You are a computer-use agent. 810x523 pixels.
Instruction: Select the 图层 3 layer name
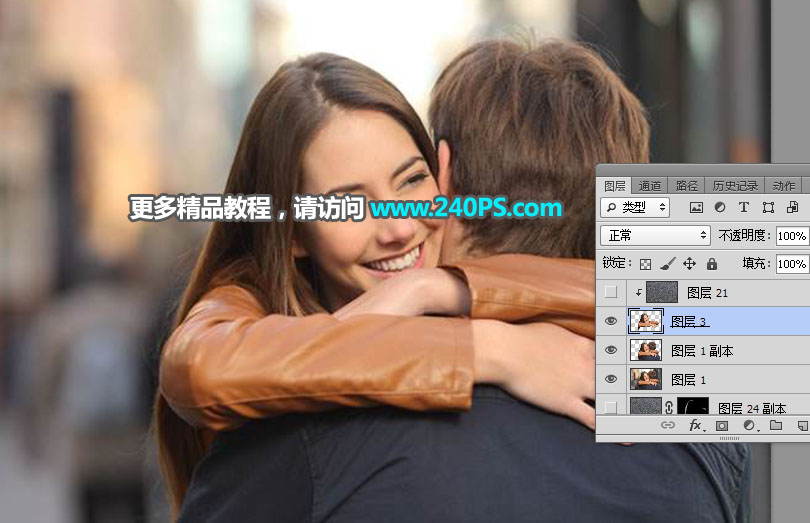[689, 322]
